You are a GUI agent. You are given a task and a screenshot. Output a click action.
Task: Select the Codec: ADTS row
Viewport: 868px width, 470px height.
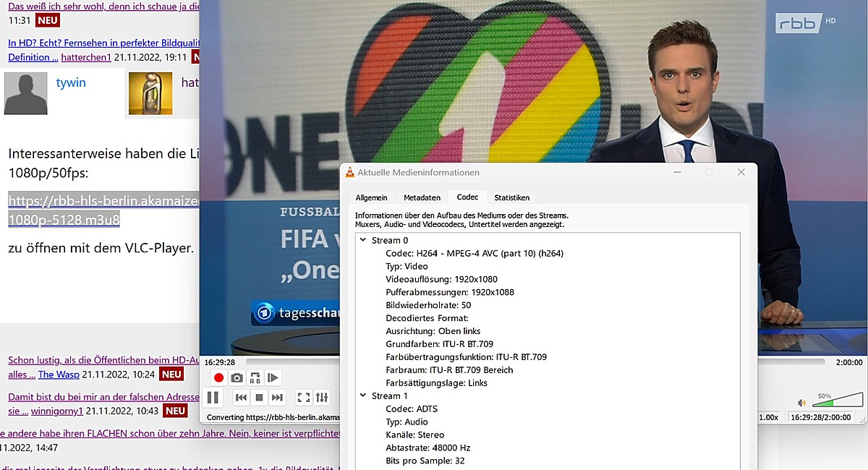tap(412, 409)
